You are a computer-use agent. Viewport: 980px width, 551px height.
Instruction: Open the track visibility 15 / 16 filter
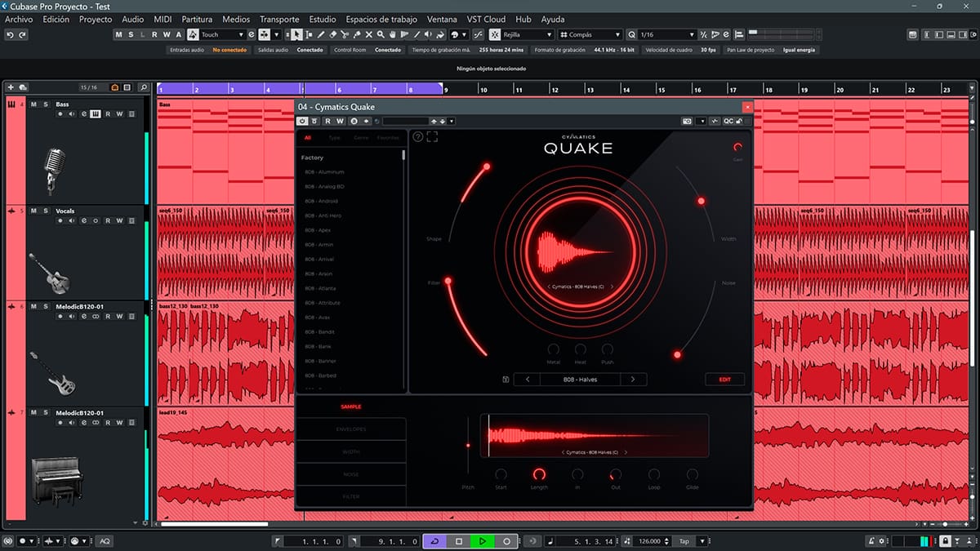click(87, 87)
